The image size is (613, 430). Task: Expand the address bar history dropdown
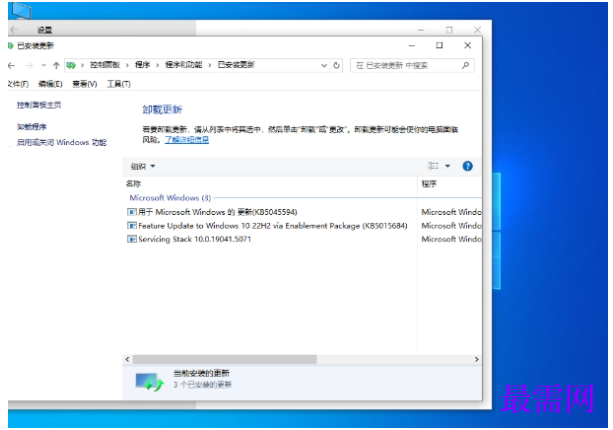(324, 66)
